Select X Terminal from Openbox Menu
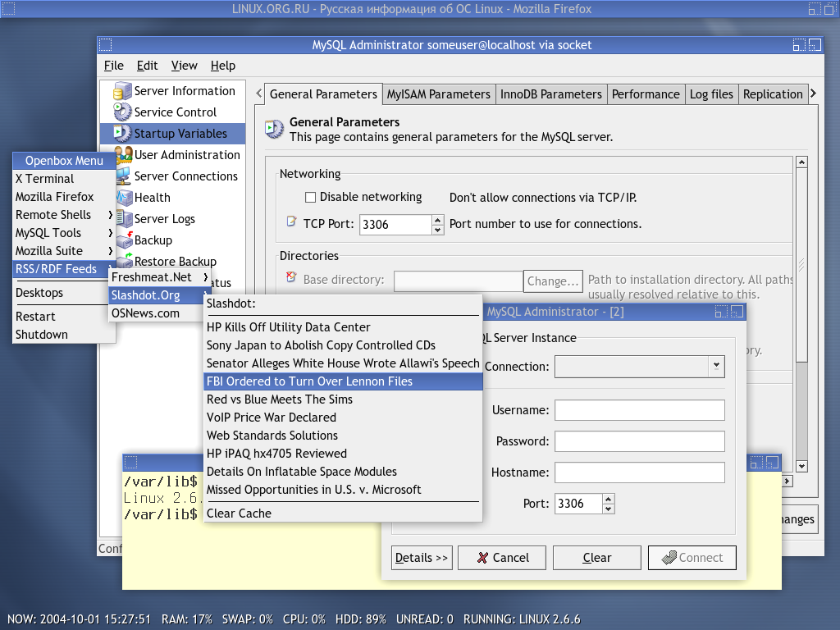 (64, 178)
